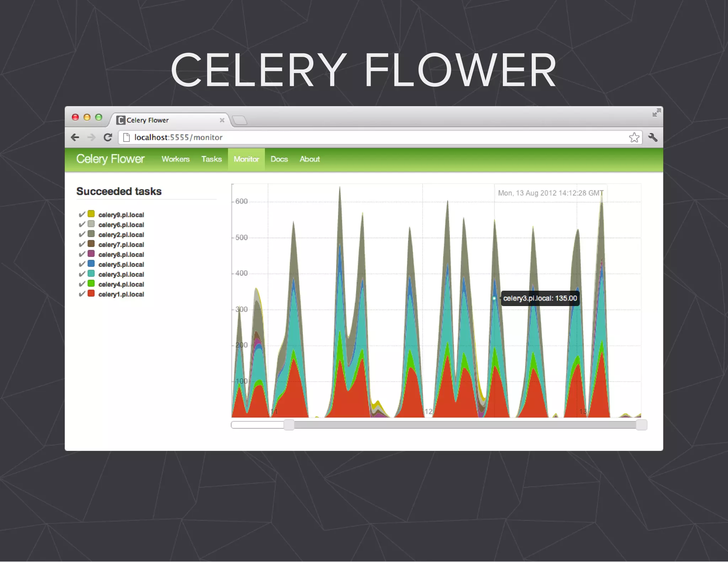Click the browser forward arrow
The image size is (728, 562).
coord(91,137)
